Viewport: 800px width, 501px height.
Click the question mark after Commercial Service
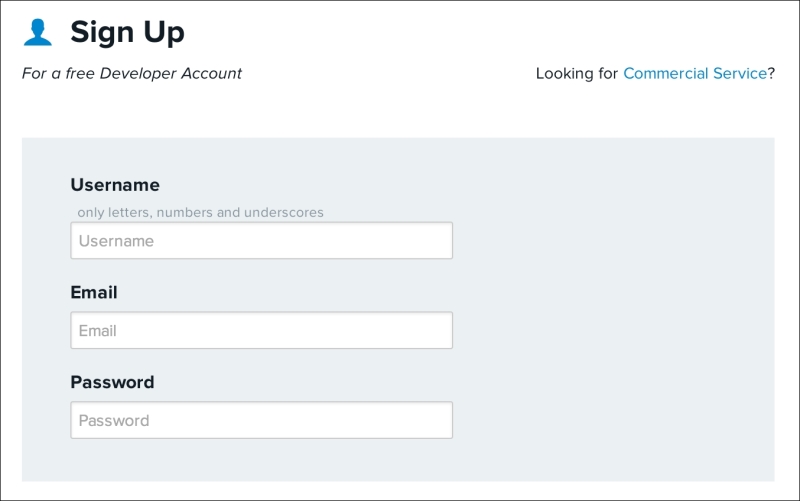(771, 73)
